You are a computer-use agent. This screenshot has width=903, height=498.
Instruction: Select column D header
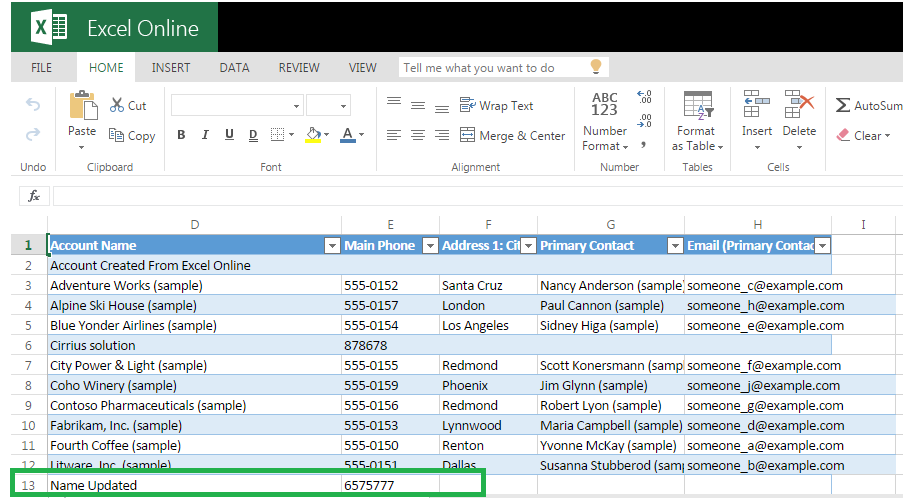(x=195, y=225)
